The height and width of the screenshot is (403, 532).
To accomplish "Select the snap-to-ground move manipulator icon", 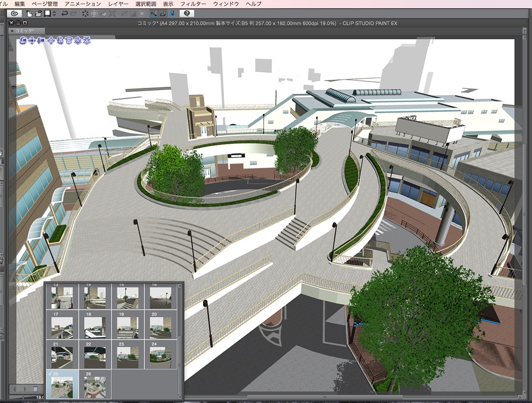I will coord(87,41).
